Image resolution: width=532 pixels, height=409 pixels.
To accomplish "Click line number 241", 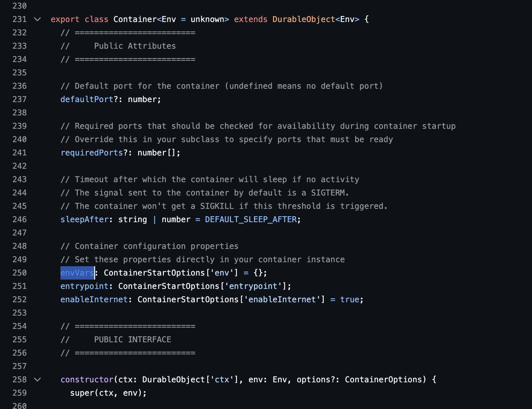I will (19, 153).
